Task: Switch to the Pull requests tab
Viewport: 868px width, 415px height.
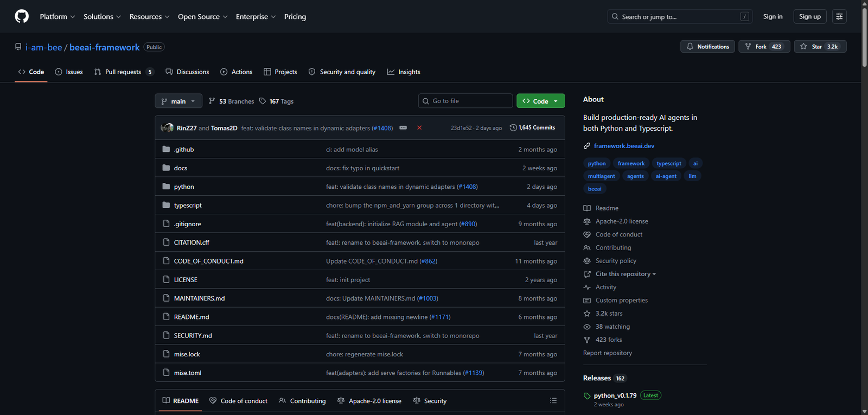Action: (123, 72)
